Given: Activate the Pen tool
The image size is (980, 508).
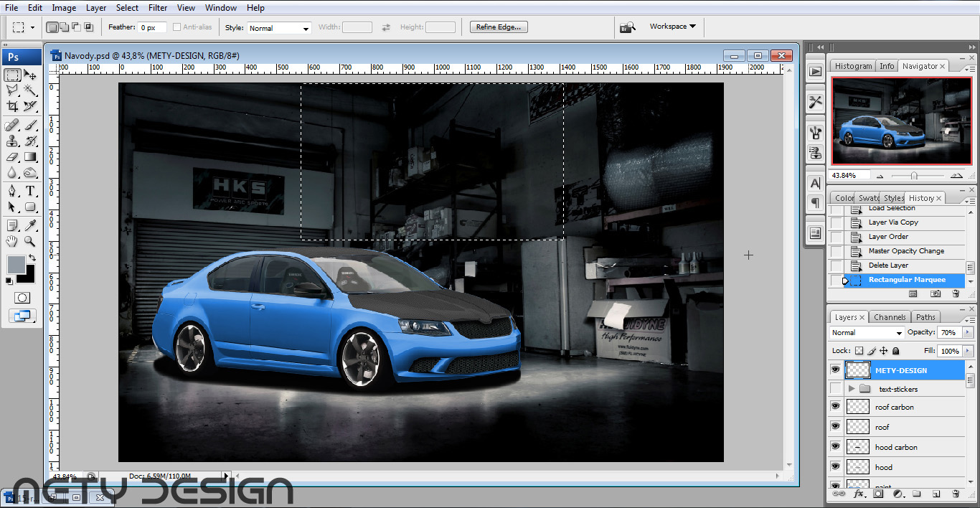Looking at the screenshot, I should (13, 192).
